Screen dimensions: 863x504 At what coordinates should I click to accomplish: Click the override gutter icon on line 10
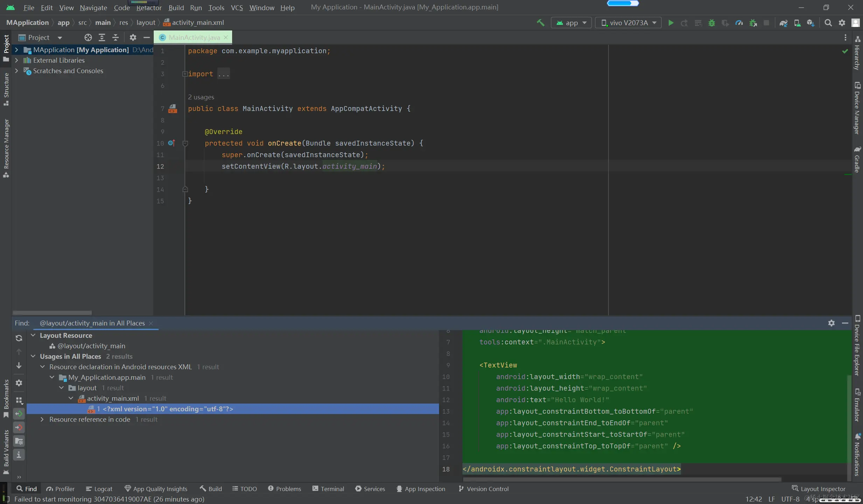[x=172, y=143]
